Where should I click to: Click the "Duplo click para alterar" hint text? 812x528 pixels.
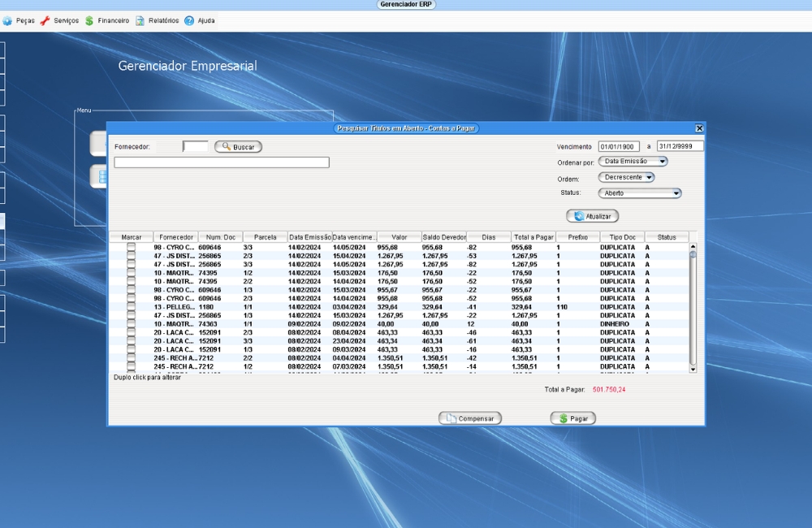coord(148,377)
